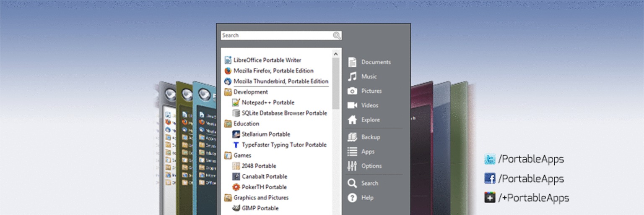The image size is (644, 215).
Task: Click the Help question mark icon
Action: click(352, 198)
